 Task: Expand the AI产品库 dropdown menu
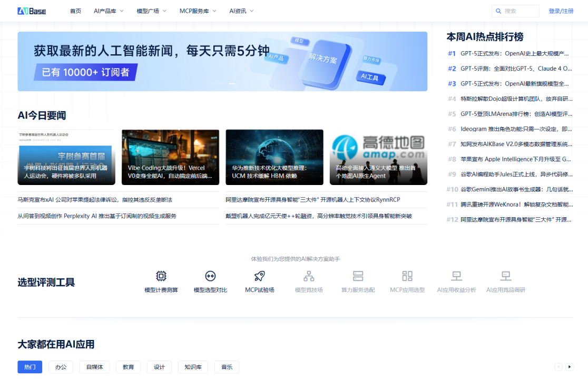coord(109,11)
